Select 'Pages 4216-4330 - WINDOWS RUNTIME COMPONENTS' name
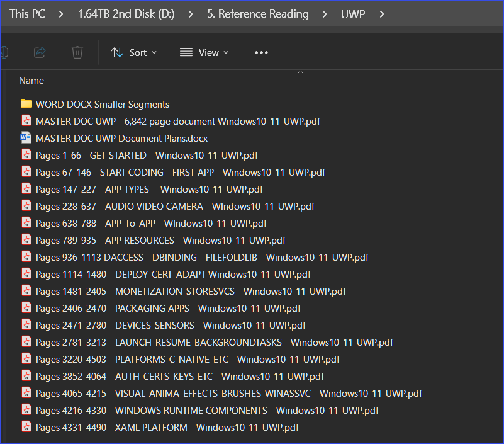504x444 pixels. [207, 411]
